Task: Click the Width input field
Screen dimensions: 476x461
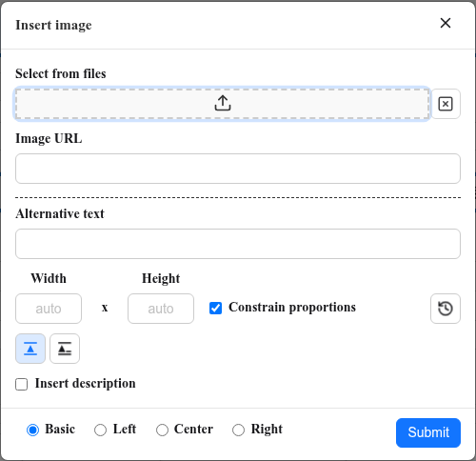Action: [x=49, y=309]
